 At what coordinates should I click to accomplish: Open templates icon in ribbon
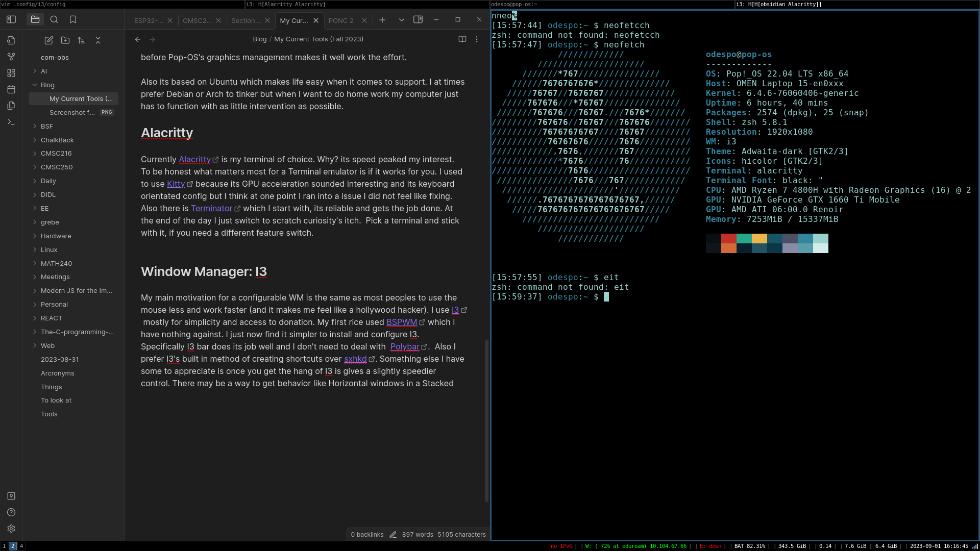click(x=11, y=106)
